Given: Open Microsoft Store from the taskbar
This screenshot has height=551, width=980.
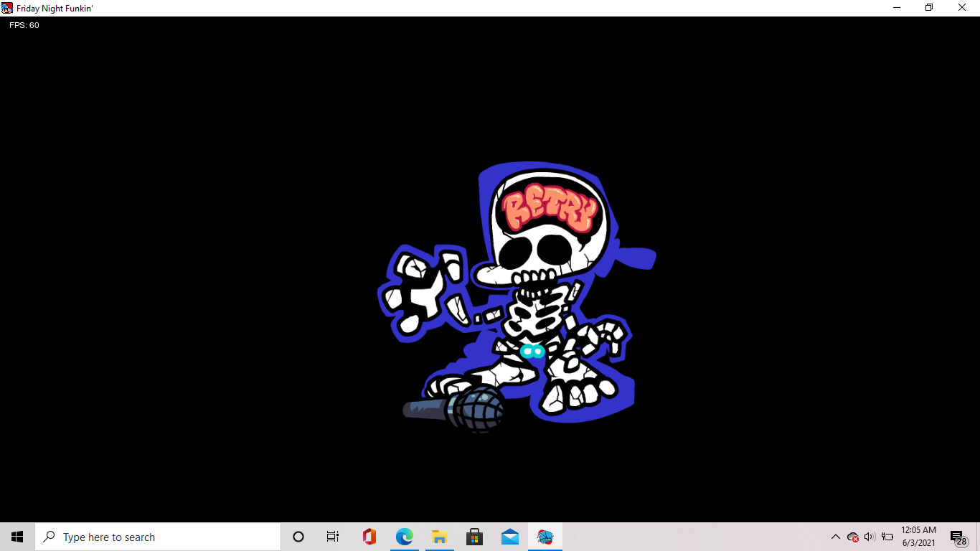Looking at the screenshot, I should click(474, 537).
